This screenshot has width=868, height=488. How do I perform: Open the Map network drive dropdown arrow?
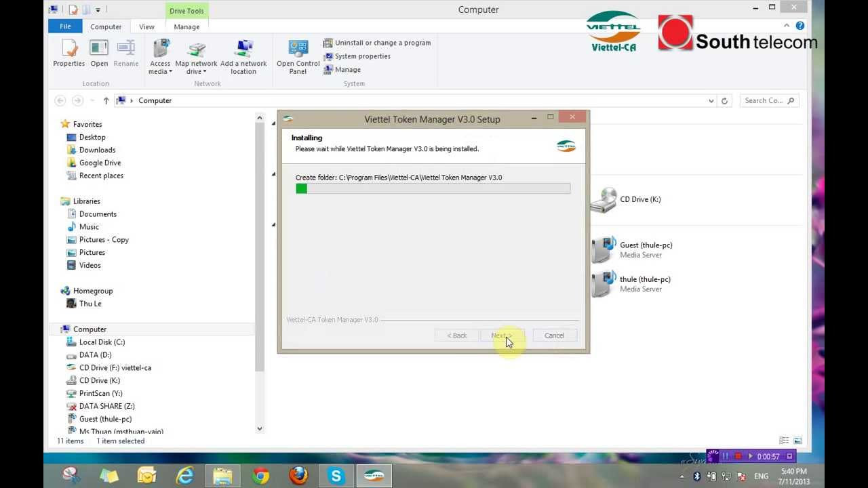204,72
